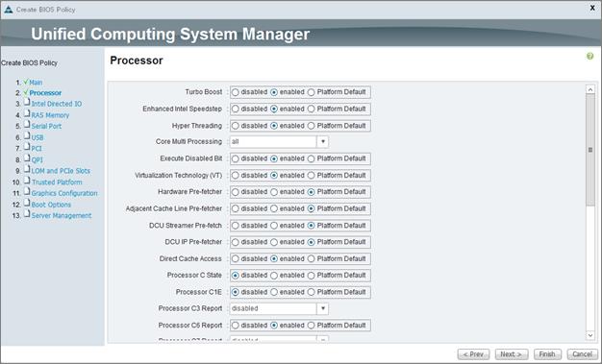The height and width of the screenshot is (364, 602).
Task: Click the scrollbar down arrow
Action: (x=590, y=335)
